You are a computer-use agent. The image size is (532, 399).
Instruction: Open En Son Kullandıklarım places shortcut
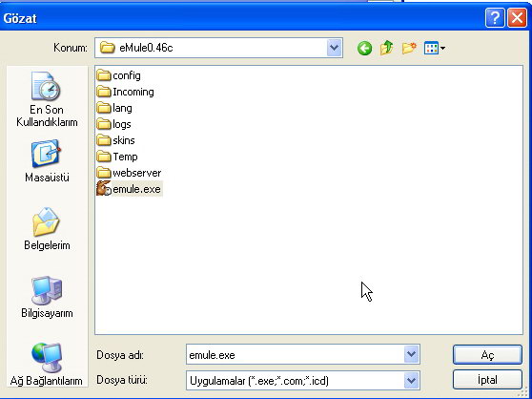(47, 100)
